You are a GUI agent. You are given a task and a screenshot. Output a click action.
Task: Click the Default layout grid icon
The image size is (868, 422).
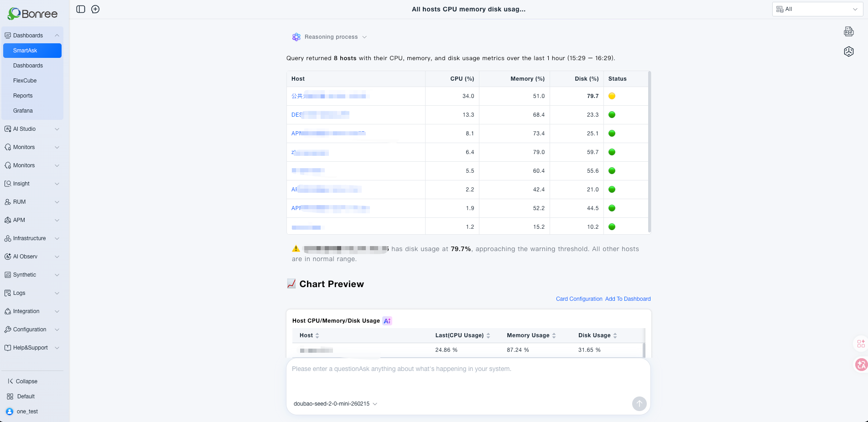pyautogui.click(x=10, y=396)
